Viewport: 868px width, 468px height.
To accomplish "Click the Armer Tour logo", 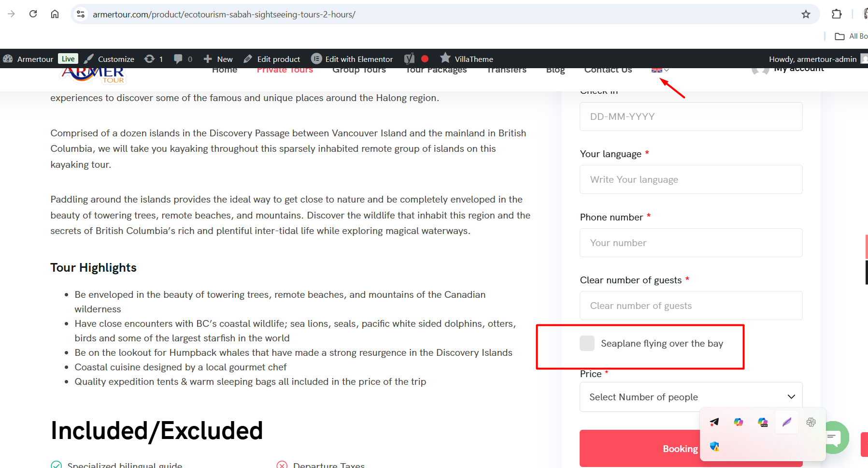I will (x=94, y=76).
